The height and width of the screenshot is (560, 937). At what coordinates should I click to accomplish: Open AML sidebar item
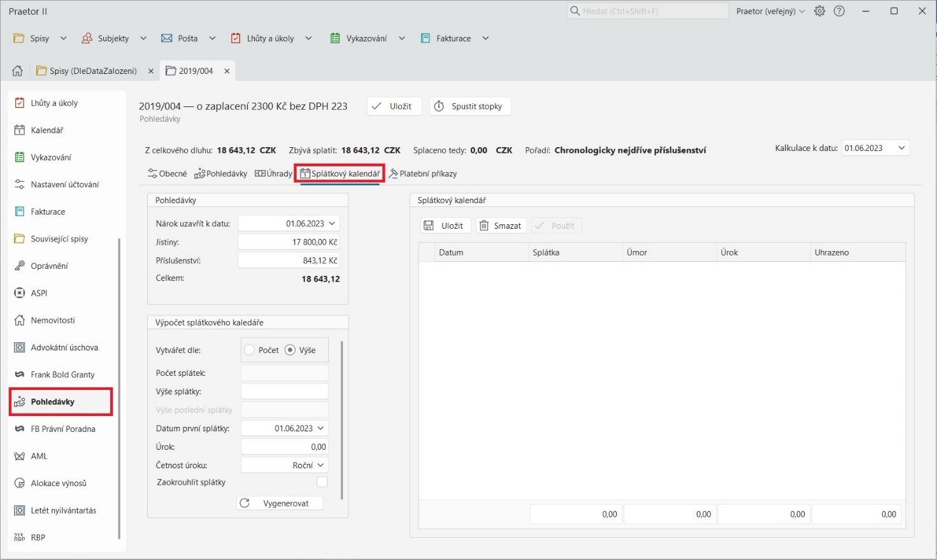(39, 456)
